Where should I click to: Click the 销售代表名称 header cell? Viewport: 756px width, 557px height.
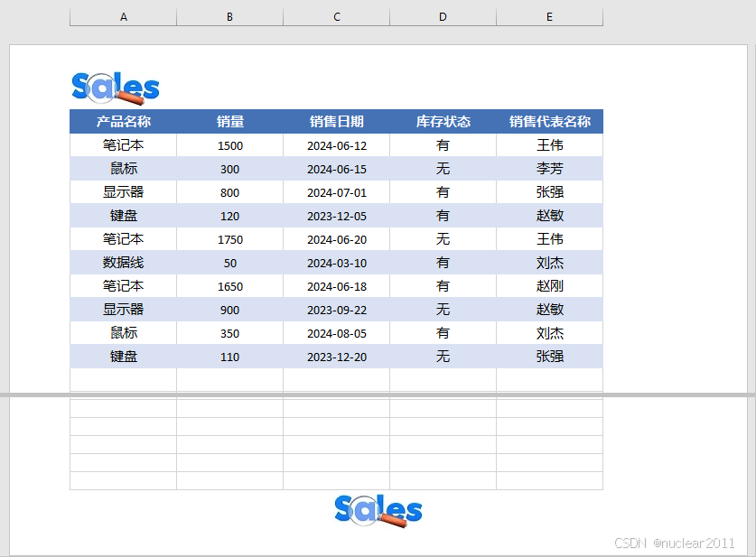(550, 122)
